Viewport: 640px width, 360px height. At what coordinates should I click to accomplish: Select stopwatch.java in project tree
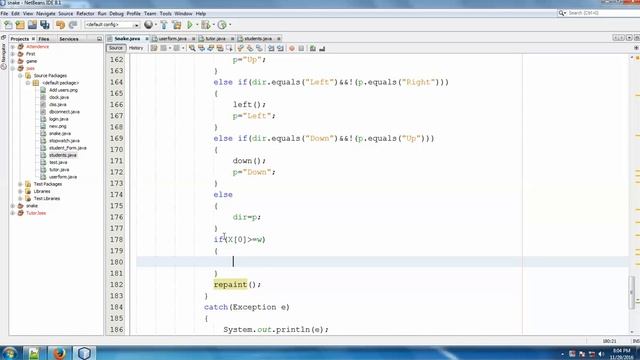tap(64, 141)
